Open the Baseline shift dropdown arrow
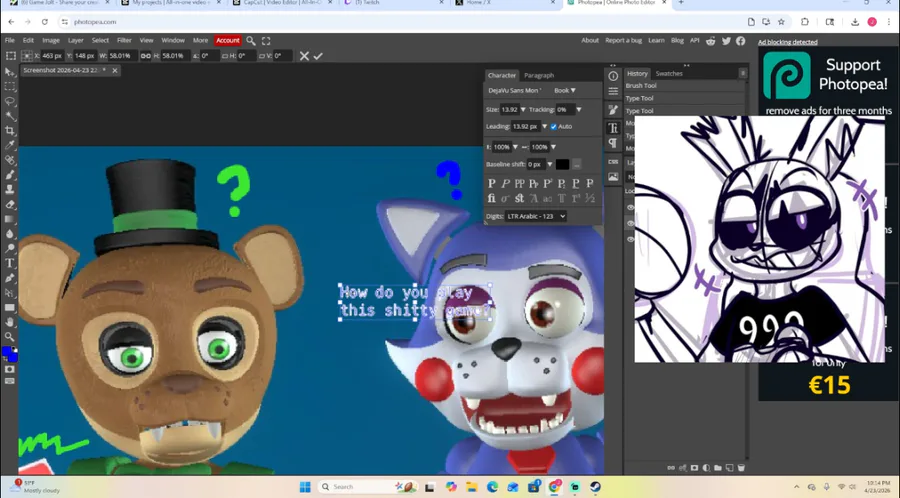Viewport: 900px width, 498px height. (550, 165)
